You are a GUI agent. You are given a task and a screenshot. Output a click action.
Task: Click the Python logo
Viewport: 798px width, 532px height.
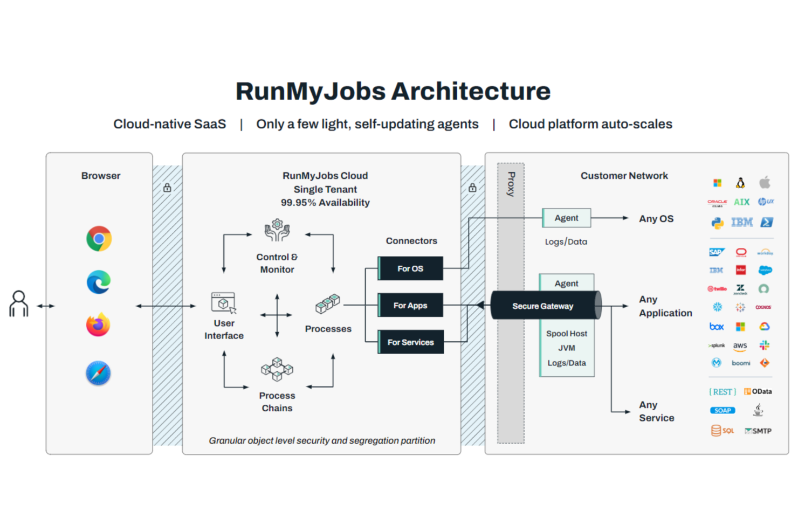pyautogui.click(x=717, y=223)
